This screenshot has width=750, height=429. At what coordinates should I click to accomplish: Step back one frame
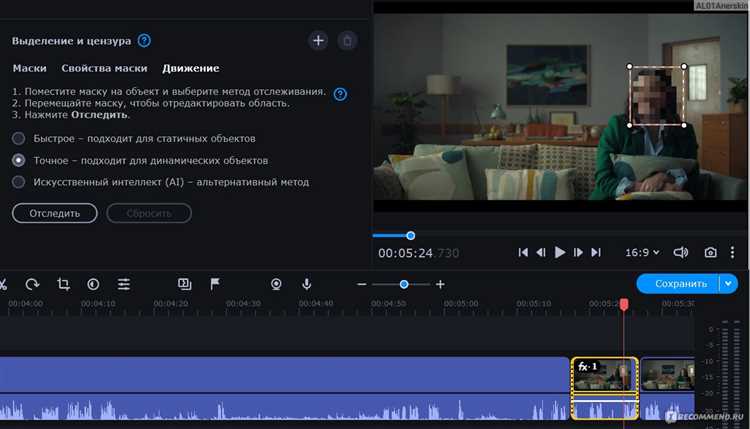click(x=541, y=253)
